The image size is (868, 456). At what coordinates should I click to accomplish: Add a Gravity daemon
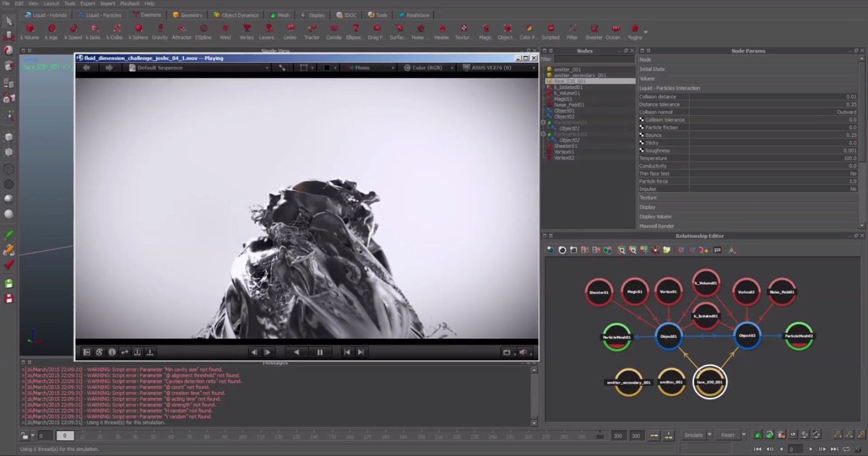160,32
